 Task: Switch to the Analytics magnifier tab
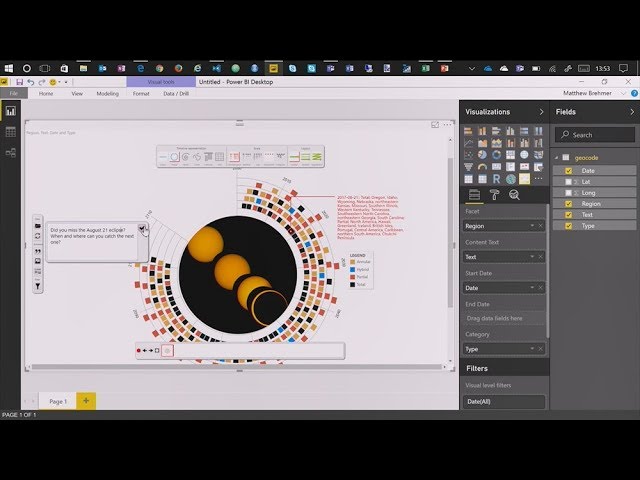(x=514, y=195)
